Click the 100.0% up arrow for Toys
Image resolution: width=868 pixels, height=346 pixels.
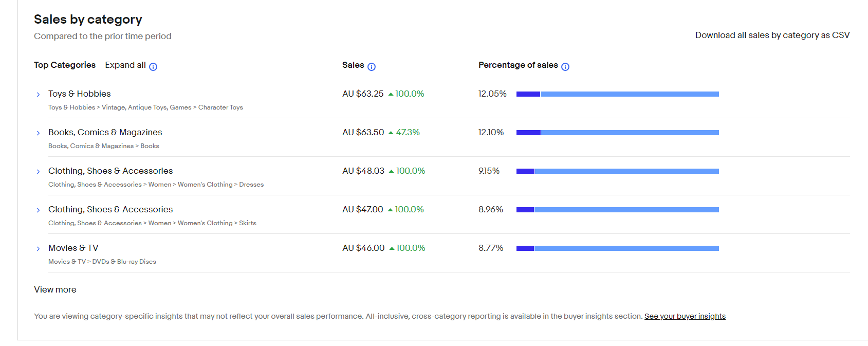(391, 94)
